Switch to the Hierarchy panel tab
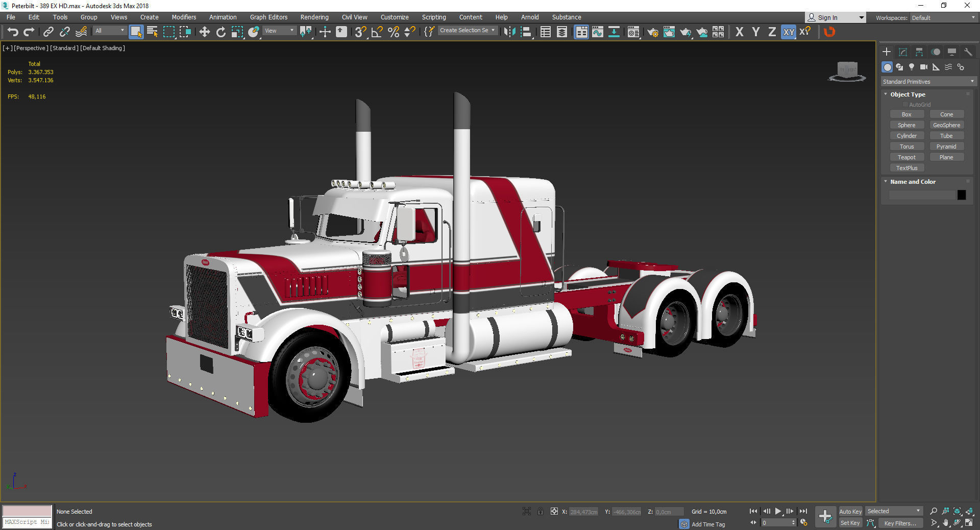The height and width of the screenshot is (530, 980). pyautogui.click(x=919, y=52)
